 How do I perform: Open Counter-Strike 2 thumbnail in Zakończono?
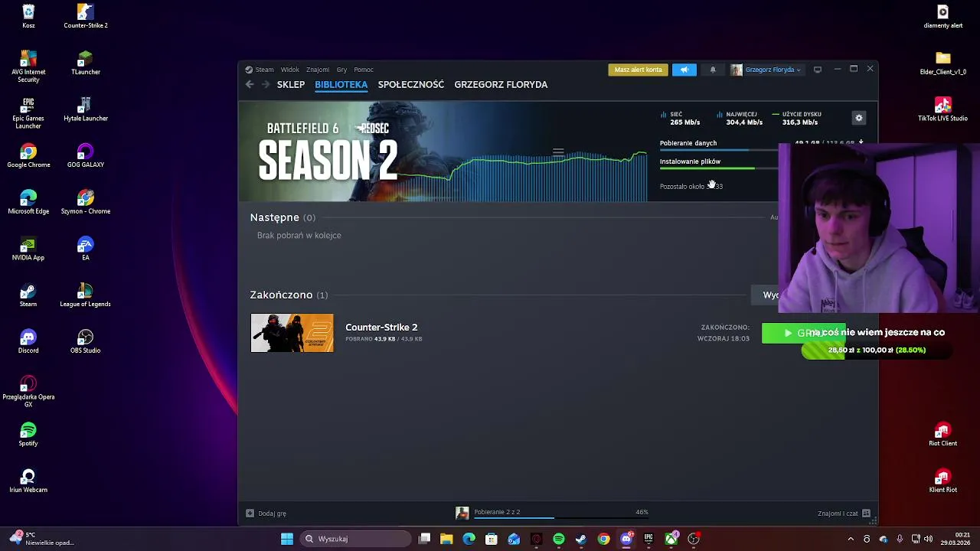coord(292,333)
